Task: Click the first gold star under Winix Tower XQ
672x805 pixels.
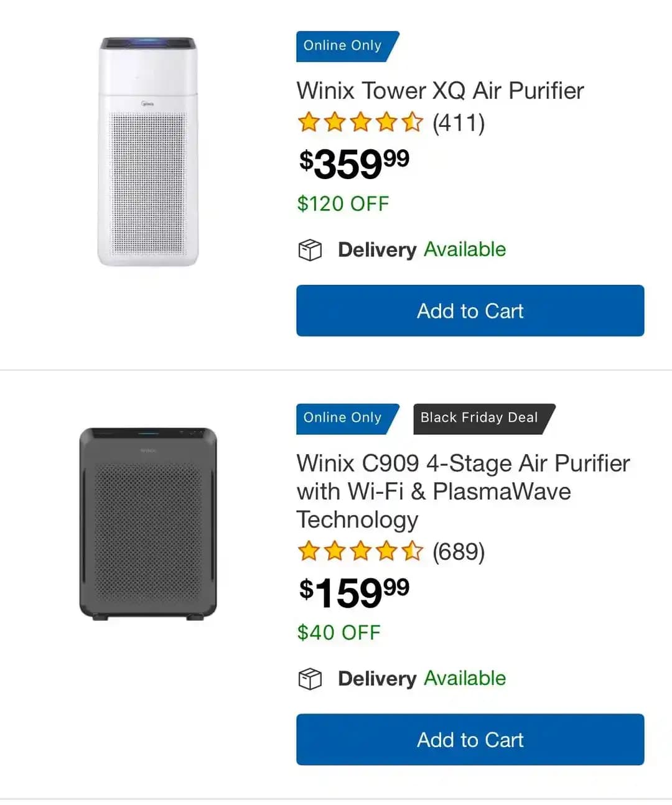Action: (x=310, y=123)
